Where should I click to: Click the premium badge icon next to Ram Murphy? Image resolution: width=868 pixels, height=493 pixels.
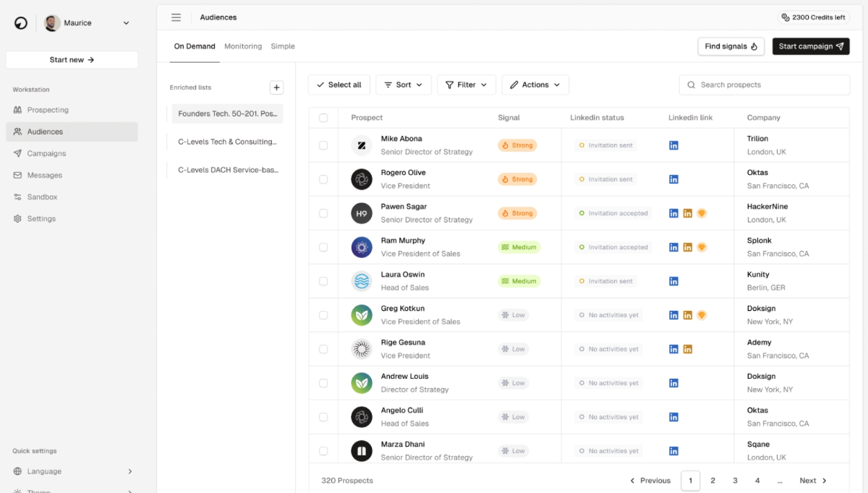coord(701,246)
